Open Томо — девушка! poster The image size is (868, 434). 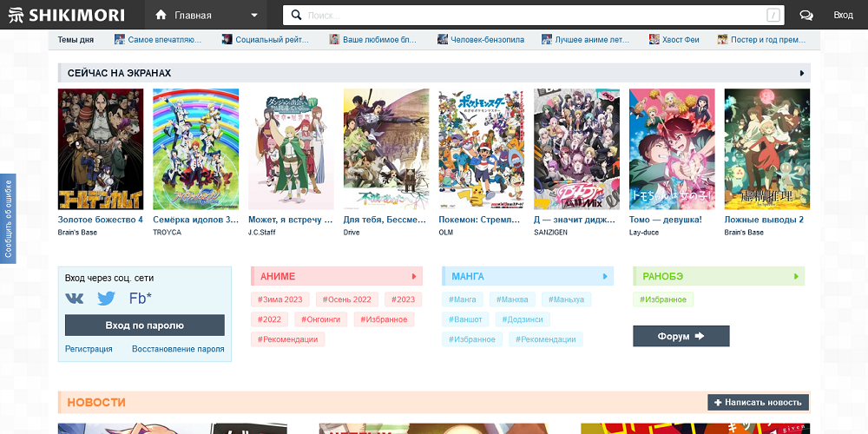[672, 149]
